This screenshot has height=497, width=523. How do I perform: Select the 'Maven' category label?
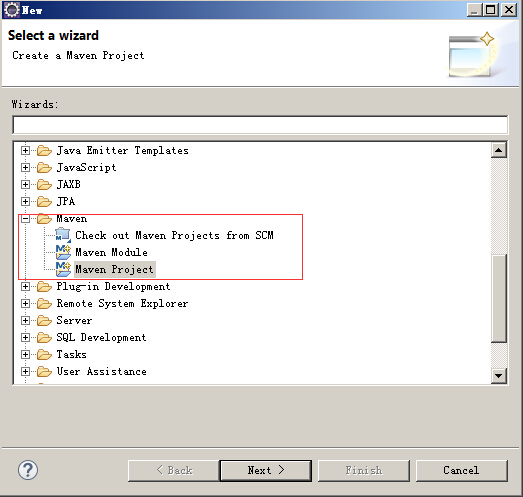point(72,219)
